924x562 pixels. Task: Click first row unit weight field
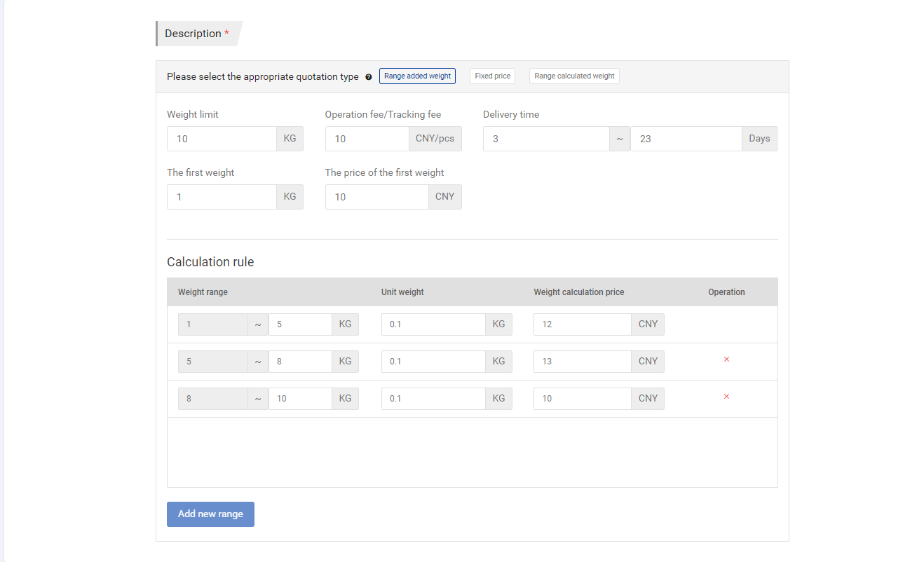[x=433, y=324]
